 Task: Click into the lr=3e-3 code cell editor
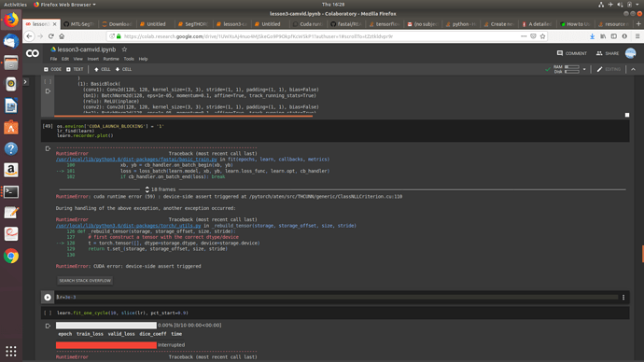(337, 297)
